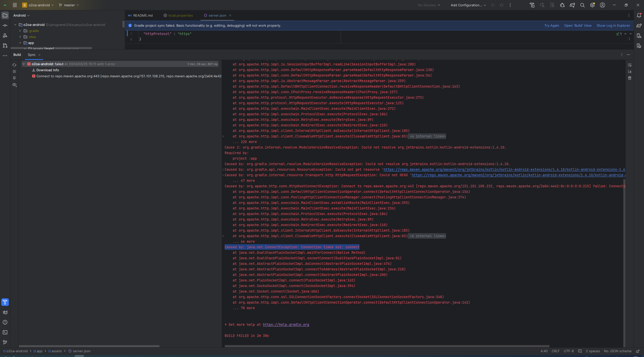Image resolution: width=644 pixels, height=357 pixels.
Task: Open the Project tool window icon
Action: (x=5, y=15)
